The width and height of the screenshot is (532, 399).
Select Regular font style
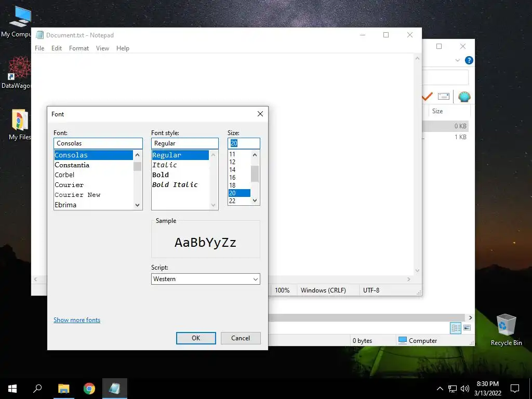point(180,155)
